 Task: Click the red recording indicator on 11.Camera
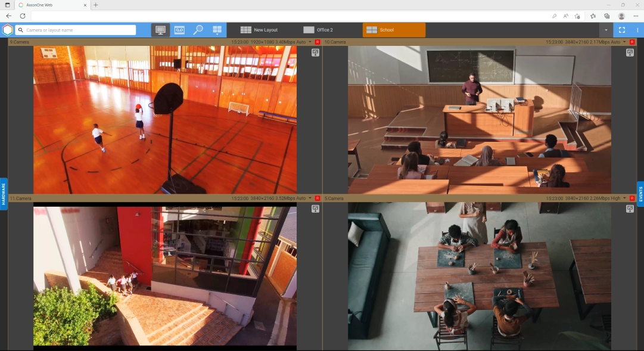coord(318,198)
